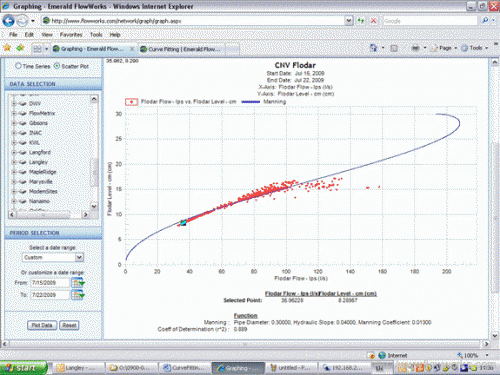Expand the FlowMetrix tree node
Image resolution: width=500 pixels, height=375 pixels.
(14, 113)
